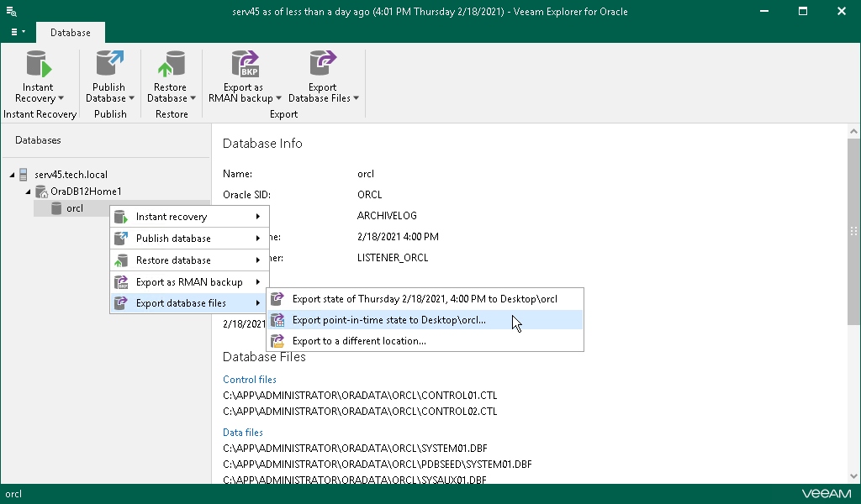Click the Data files heading link
The width and height of the screenshot is (861, 504).
(x=243, y=433)
